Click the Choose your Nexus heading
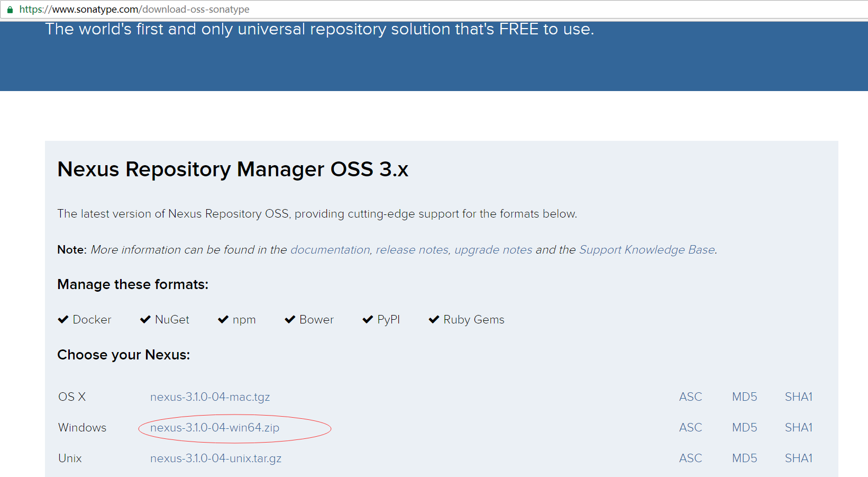868x477 pixels. 124,355
